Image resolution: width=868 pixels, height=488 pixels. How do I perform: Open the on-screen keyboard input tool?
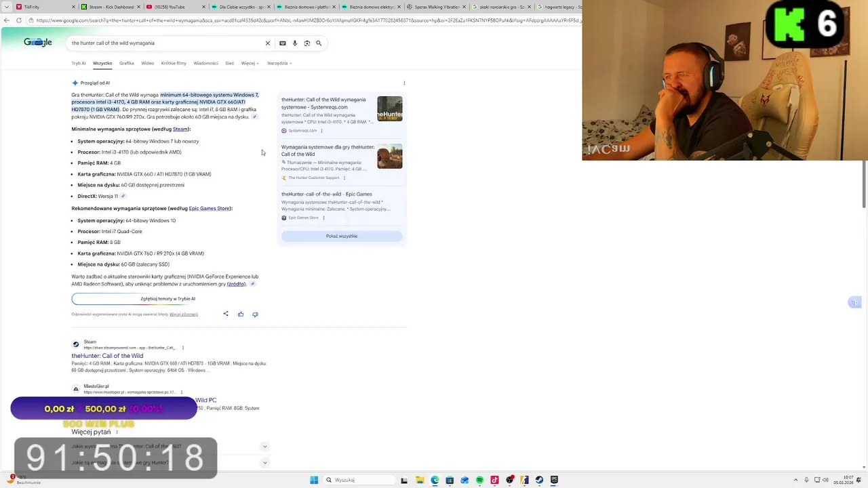point(283,43)
